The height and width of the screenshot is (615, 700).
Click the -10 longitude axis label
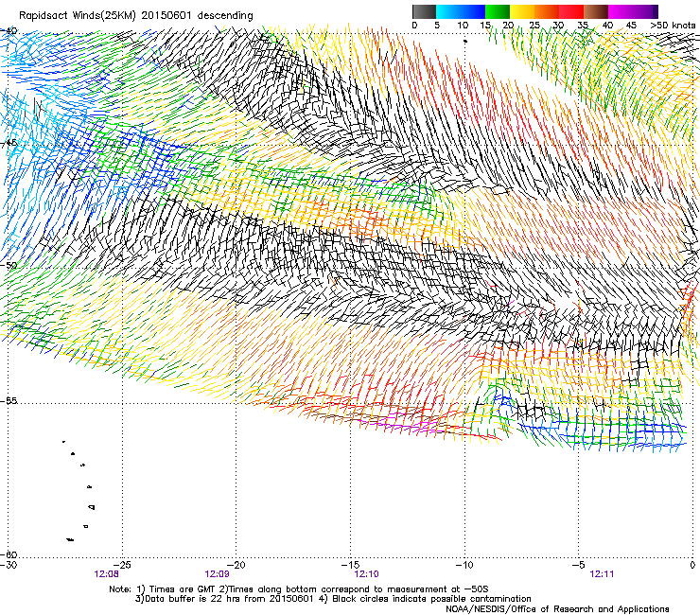pos(464,565)
